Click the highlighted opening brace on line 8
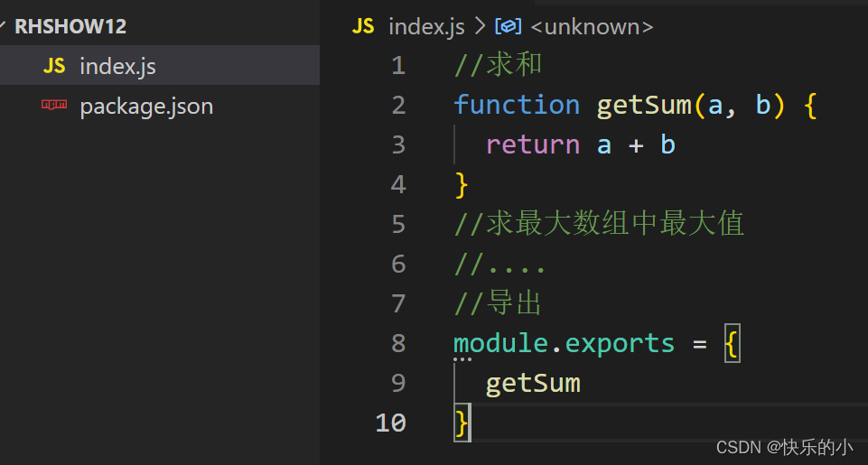The image size is (868, 465). pyautogui.click(x=733, y=343)
